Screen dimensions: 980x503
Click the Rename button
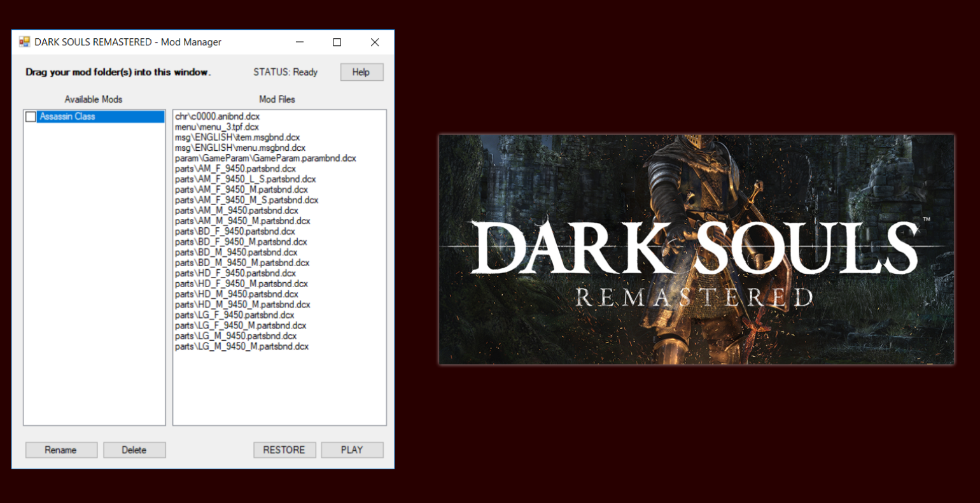click(61, 450)
